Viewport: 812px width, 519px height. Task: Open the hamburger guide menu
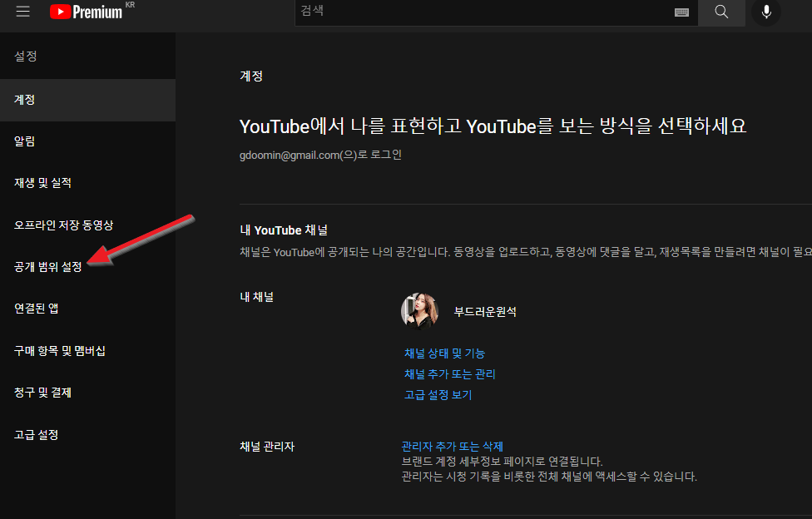point(22,12)
